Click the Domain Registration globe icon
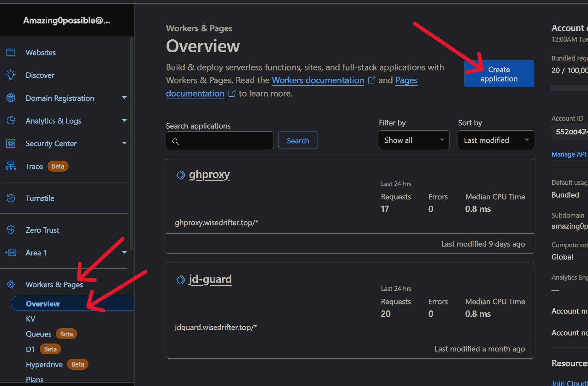The height and width of the screenshot is (386, 588). [x=11, y=98]
